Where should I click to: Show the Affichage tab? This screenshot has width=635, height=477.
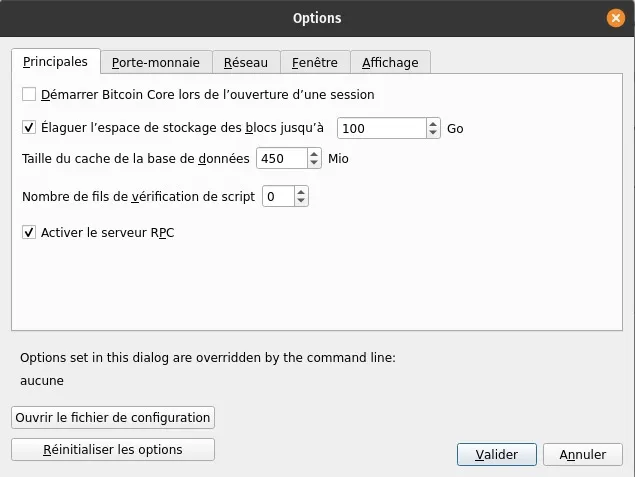click(390, 62)
